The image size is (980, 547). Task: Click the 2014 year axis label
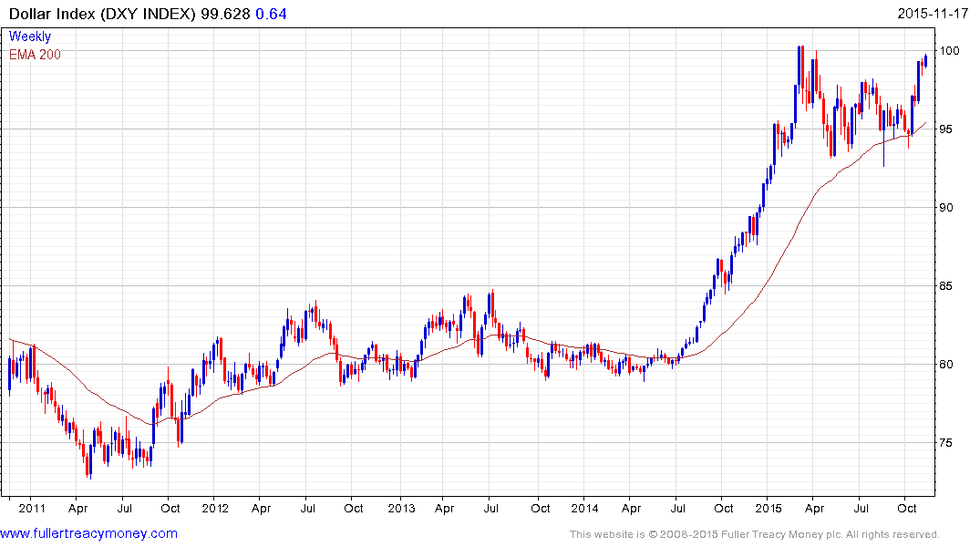[x=585, y=508]
